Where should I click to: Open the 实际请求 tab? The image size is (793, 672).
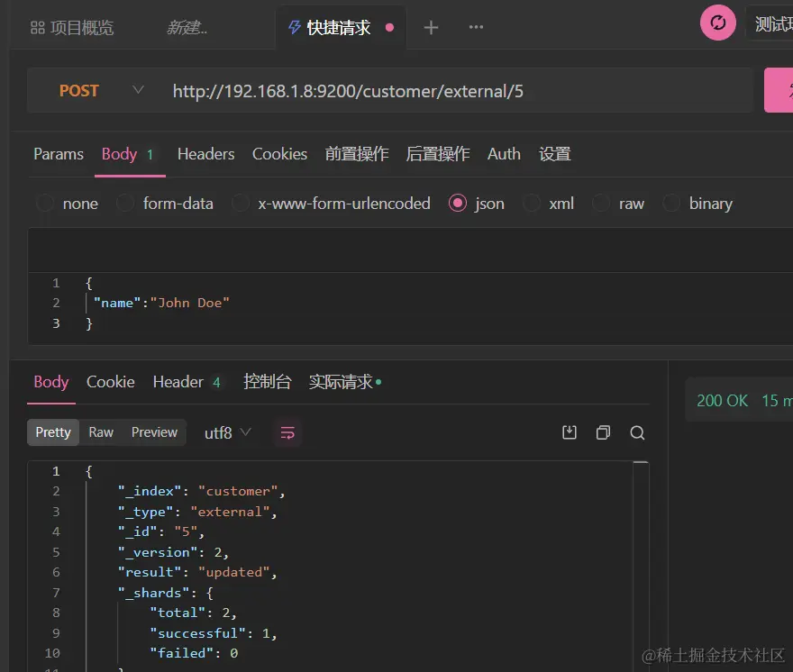(x=345, y=382)
